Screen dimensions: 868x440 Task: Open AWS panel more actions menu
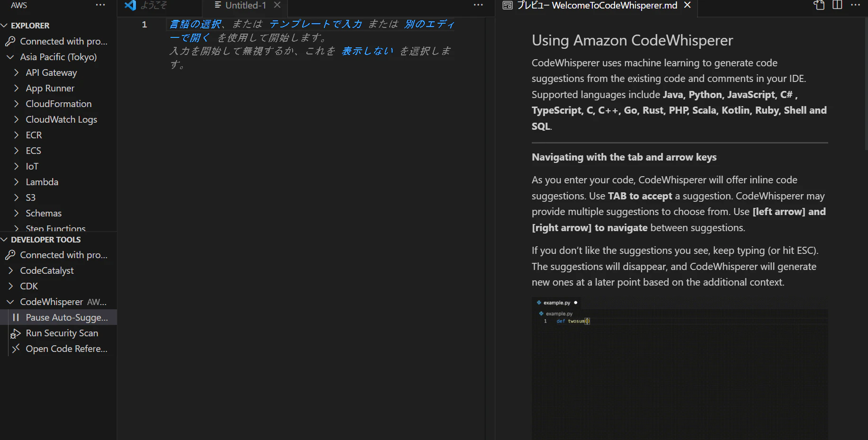[x=100, y=5]
